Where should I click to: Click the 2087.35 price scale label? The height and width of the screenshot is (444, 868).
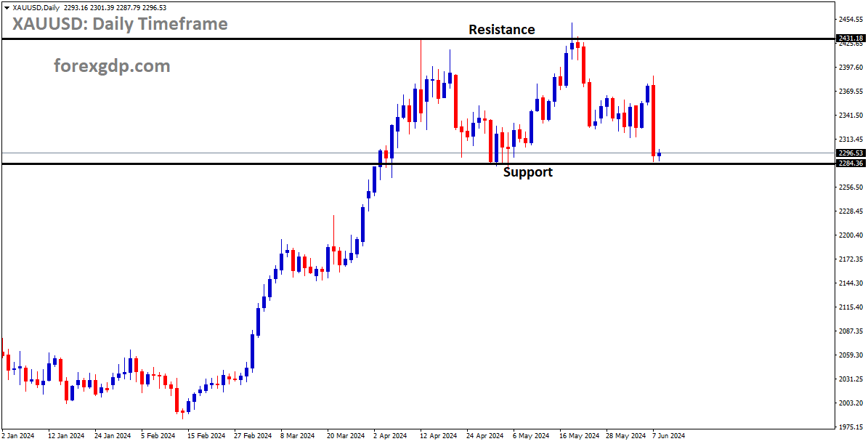click(x=851, y=331)
